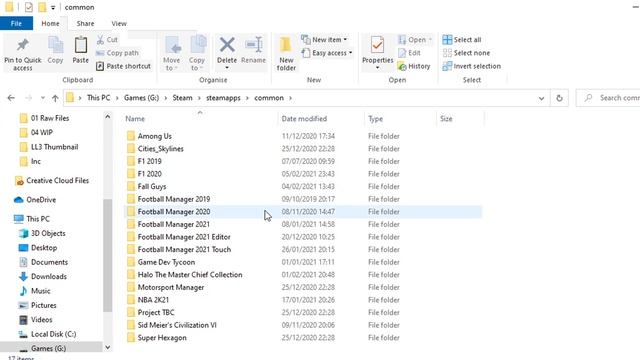Click Games (G:) in the address bar
Image resolution: width=640 pixels, height=360 pixels.
(x=142, y=98)
